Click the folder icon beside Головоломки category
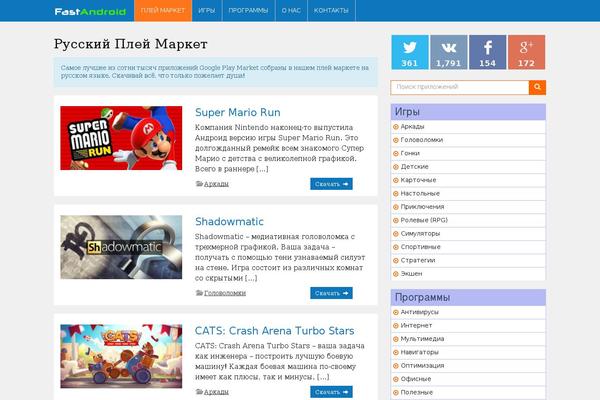This screenshot has height=400, width=600. (x=199, y=293)
